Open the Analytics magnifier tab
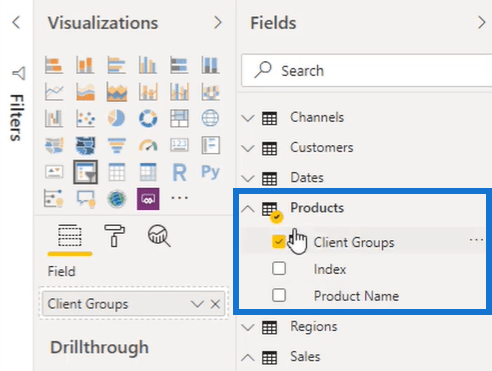The height and width of the screenshot is (371, 492). (x=159, y=236)
